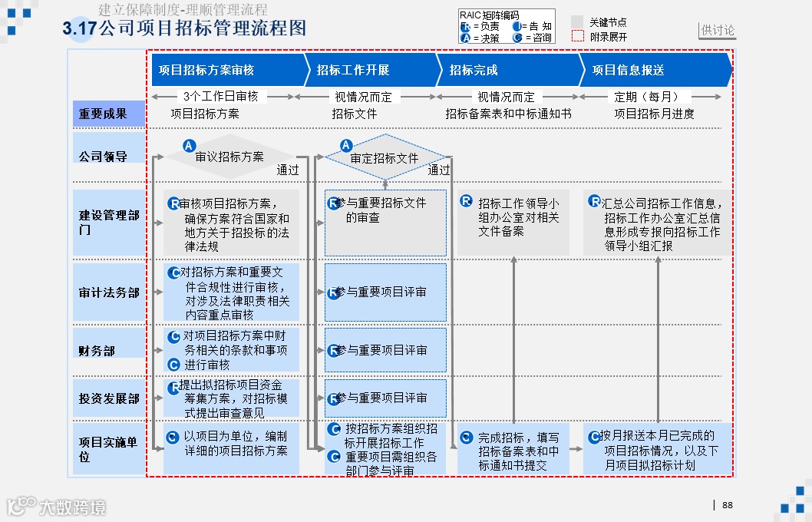Click the 财务部 row label
This screenshot has height=522, width=812.
pyautogui.click(x=109, y=342)
